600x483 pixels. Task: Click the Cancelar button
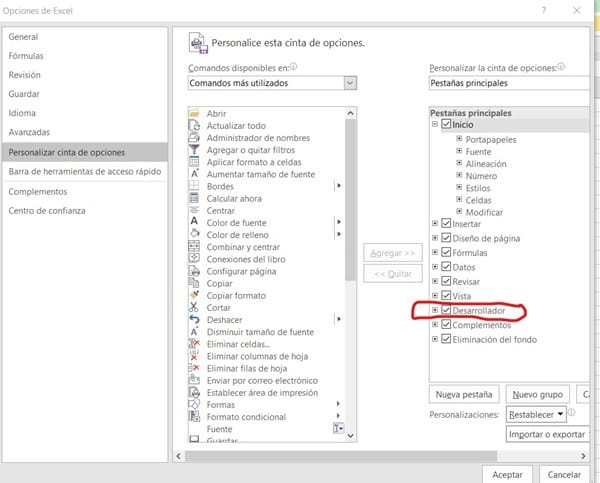564,475
